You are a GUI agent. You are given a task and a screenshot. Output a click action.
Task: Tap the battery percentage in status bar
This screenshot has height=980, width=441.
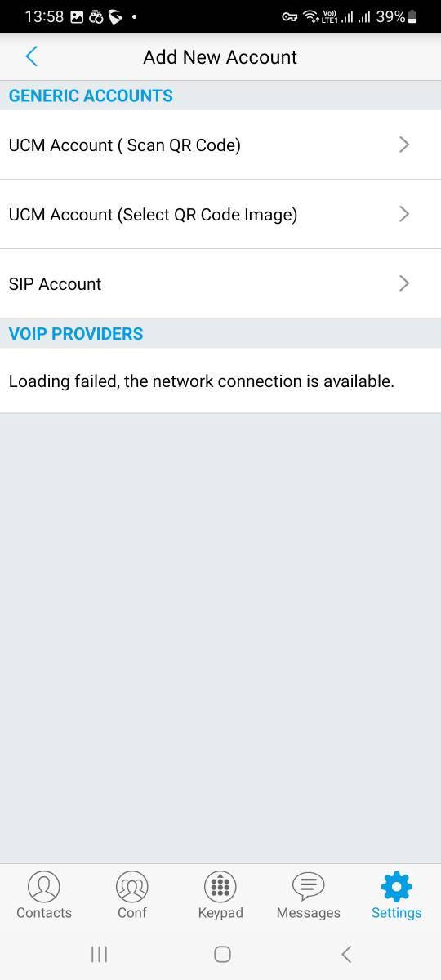click(390, 16)
